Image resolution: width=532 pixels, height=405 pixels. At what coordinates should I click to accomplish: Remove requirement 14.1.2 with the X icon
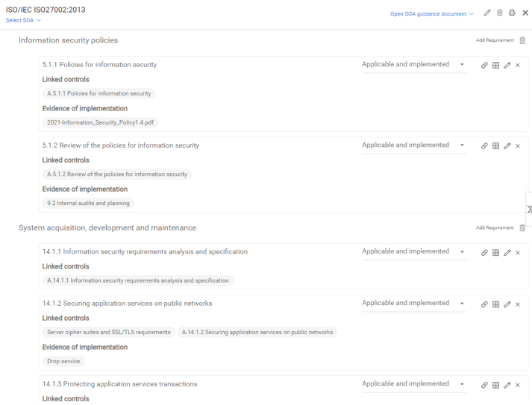(x=518, y=304)
